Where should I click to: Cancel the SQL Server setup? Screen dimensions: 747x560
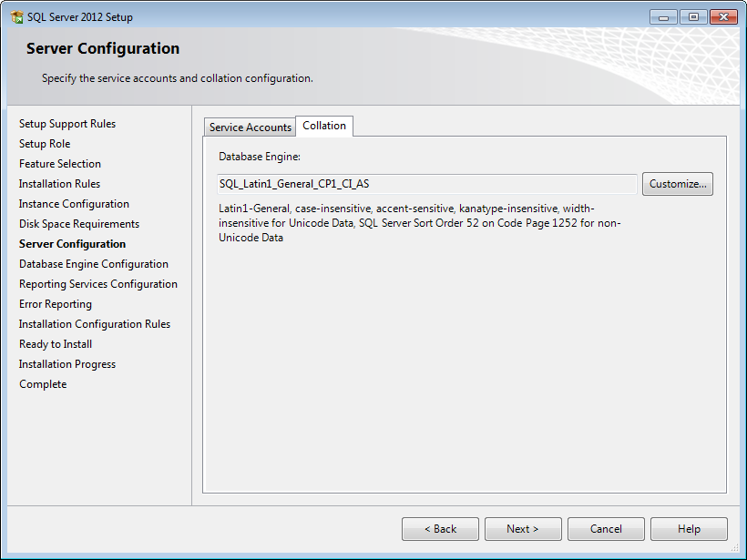tap(606, 529)
